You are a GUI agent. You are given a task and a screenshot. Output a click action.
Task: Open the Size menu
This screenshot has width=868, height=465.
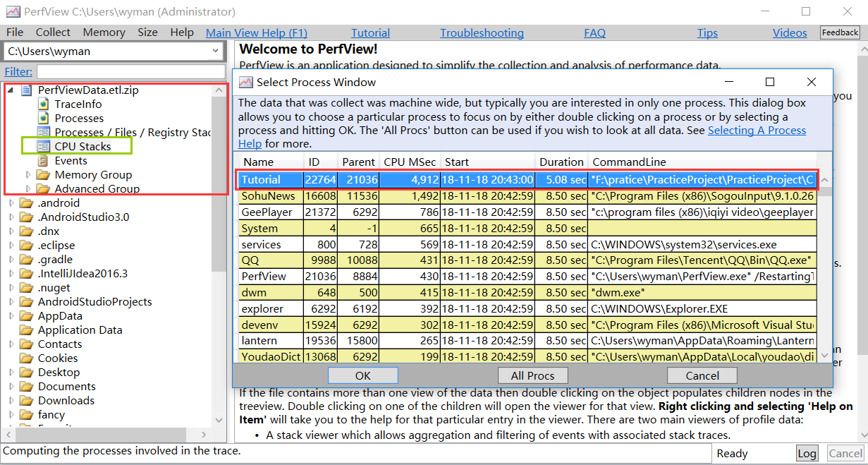tap(147, 32)
